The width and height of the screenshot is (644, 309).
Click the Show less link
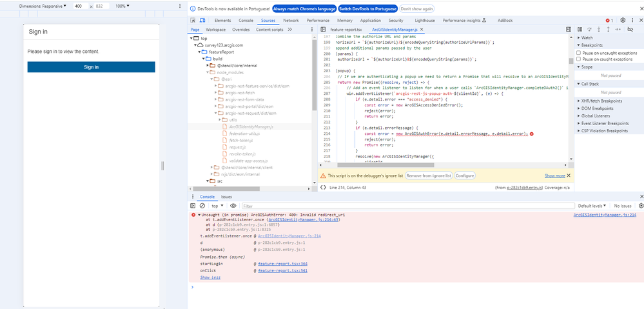click(x=210, y=277)
